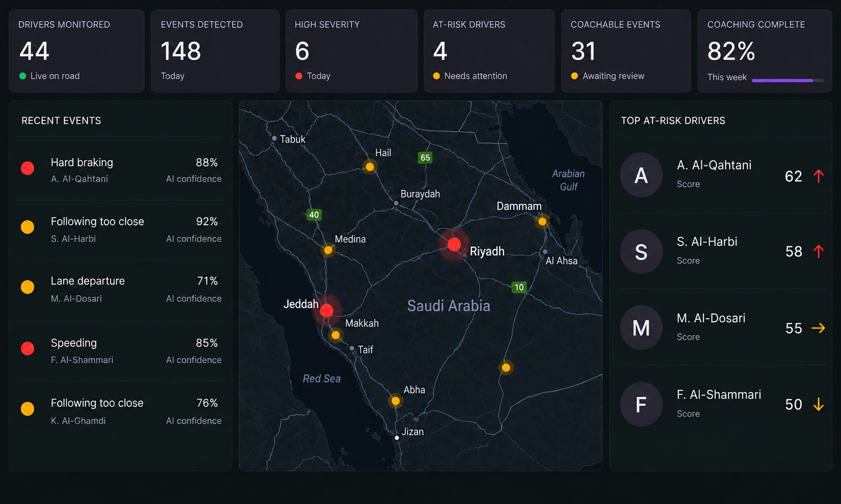Click the F avatar for F. Al-Shammari

point(641,404)
